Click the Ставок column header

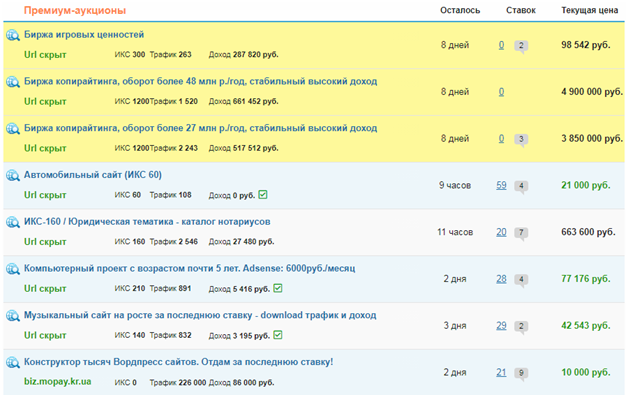point(521,10)
